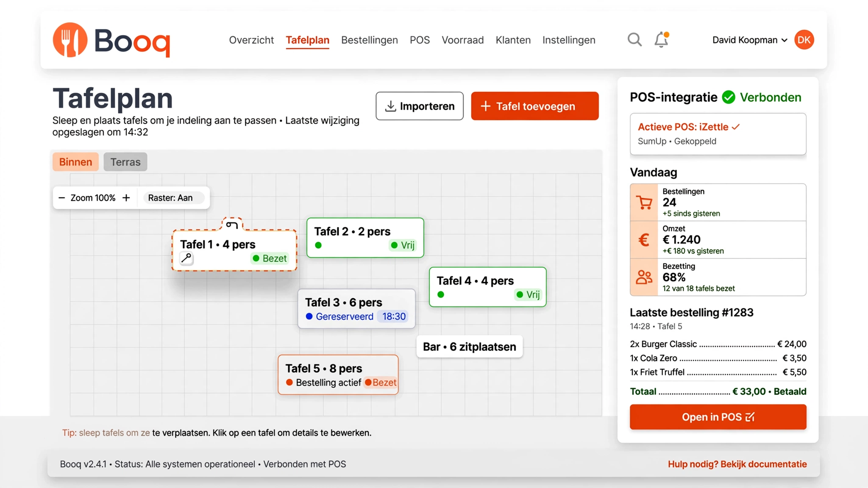Click the Importeren button

pos(420,106)
